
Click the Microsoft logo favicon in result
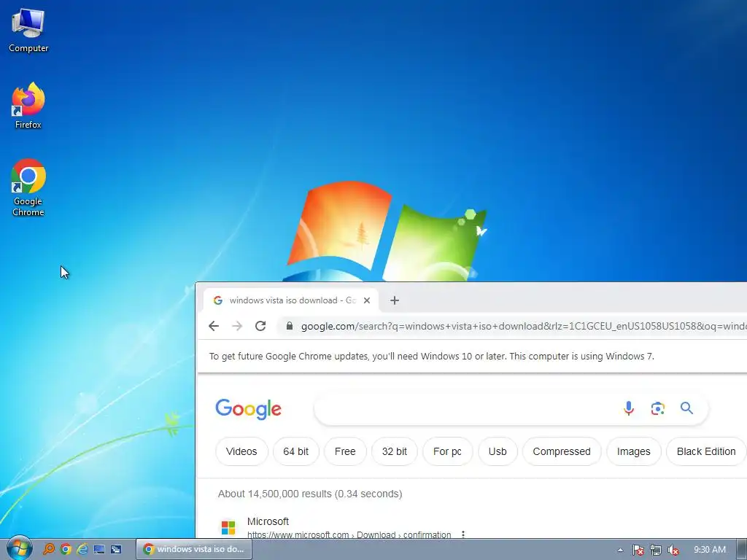pos(228,528)
